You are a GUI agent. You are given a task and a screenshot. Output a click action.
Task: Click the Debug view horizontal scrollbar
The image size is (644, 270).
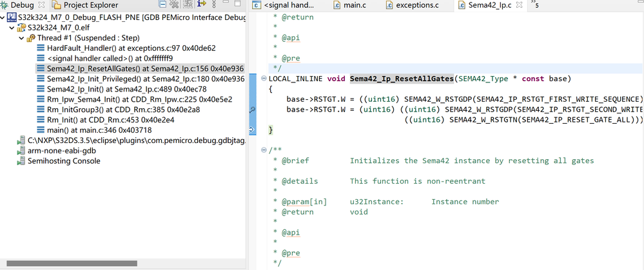[72, 264]
